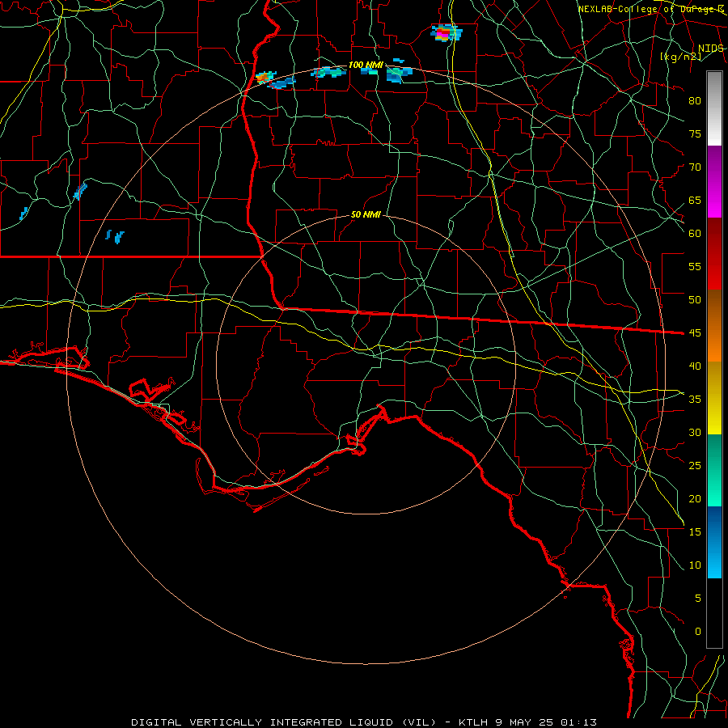This screenshot has height=728, width=728.
Task: Click the scale value 40
Action: tap(695, 366)
